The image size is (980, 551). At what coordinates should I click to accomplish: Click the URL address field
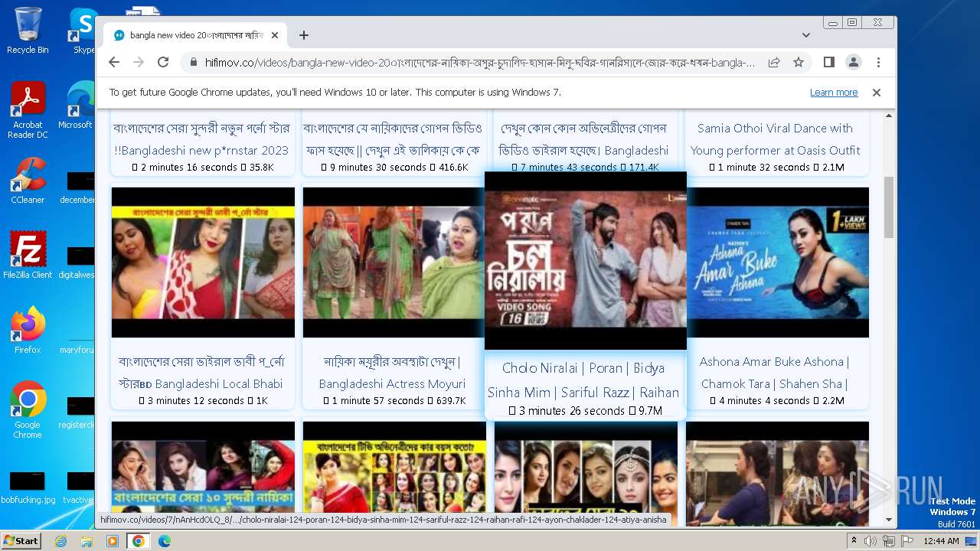click(480, 63)
